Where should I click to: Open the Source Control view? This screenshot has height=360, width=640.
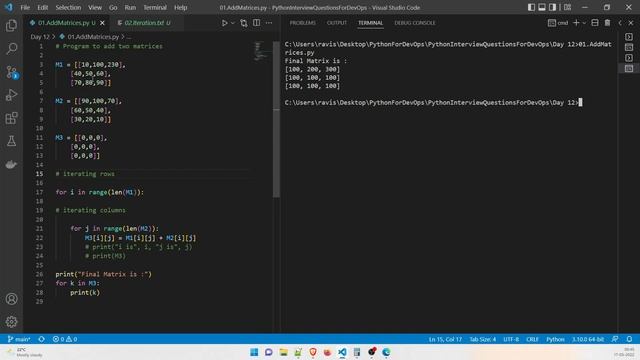[x=11, y=72]
